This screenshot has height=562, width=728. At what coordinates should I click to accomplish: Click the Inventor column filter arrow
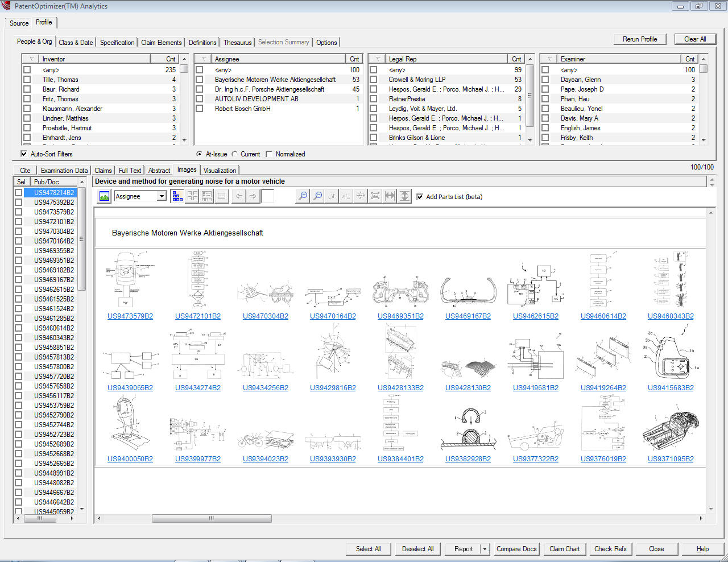pos(31,59)
